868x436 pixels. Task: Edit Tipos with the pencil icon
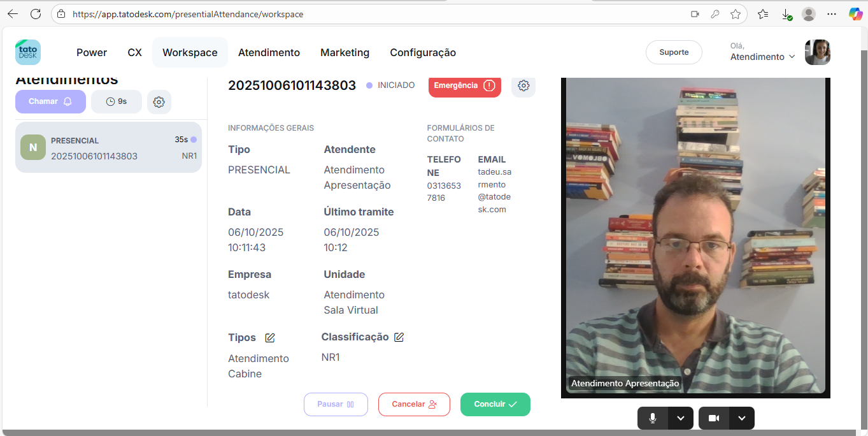pos(270,338)
